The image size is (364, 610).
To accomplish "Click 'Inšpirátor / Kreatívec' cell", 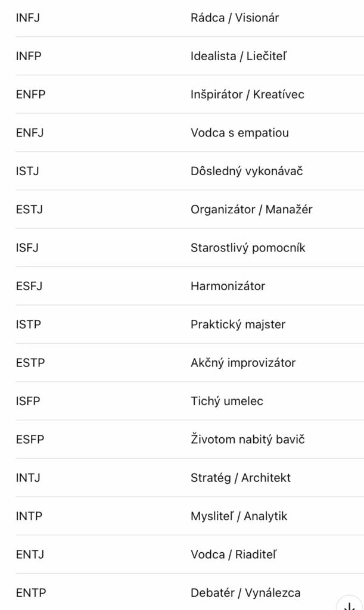I will click(x=247, y=95).
